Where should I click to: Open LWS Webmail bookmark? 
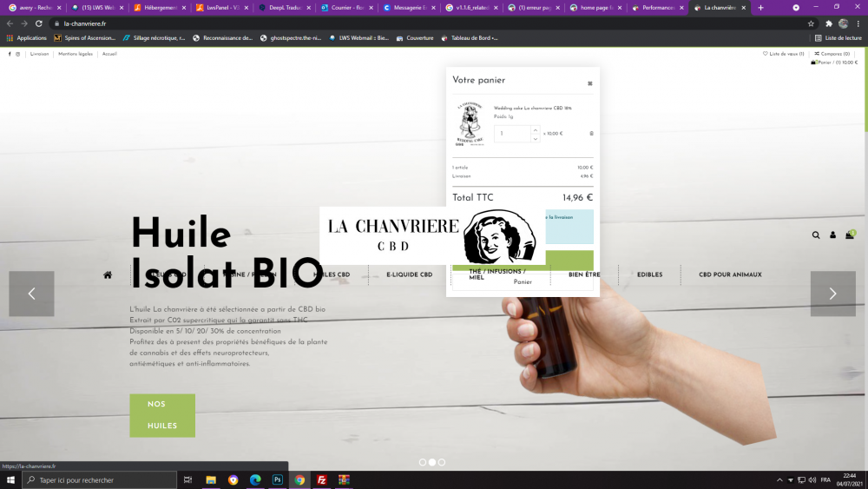click(x=358, y=38)
